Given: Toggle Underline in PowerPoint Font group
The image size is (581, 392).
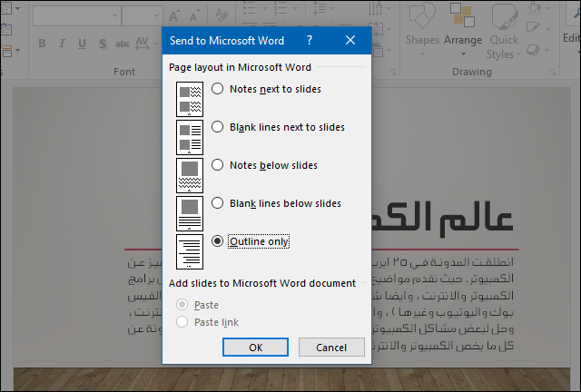Looking at the screenshot, I should pos(82,44).
